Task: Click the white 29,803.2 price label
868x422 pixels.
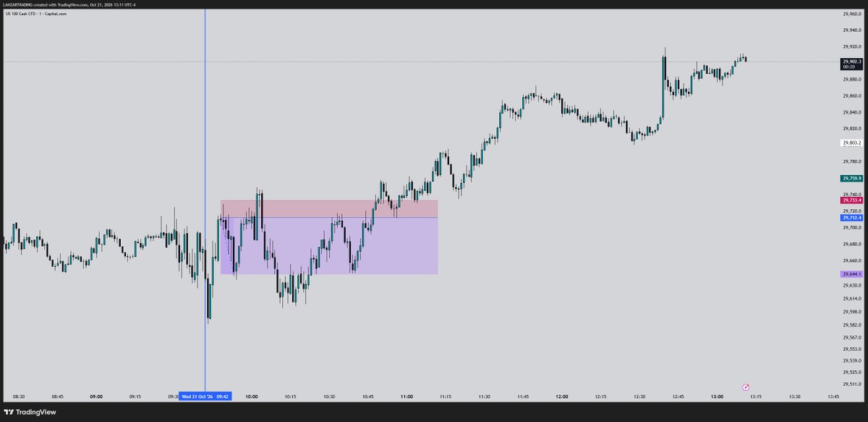Action: coord(851,143)
